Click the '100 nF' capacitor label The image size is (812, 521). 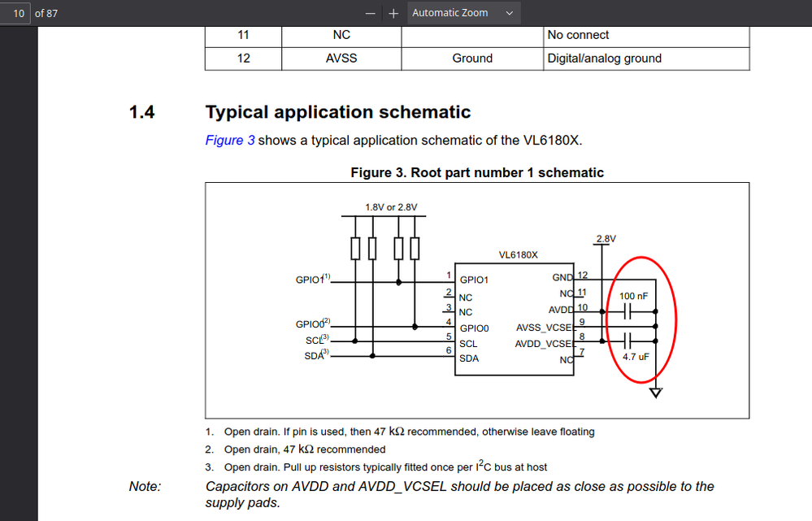(633, 296)
